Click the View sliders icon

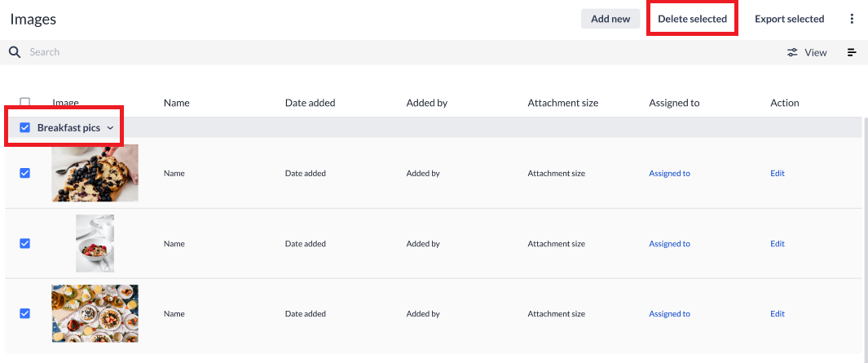tap(793, 53)
